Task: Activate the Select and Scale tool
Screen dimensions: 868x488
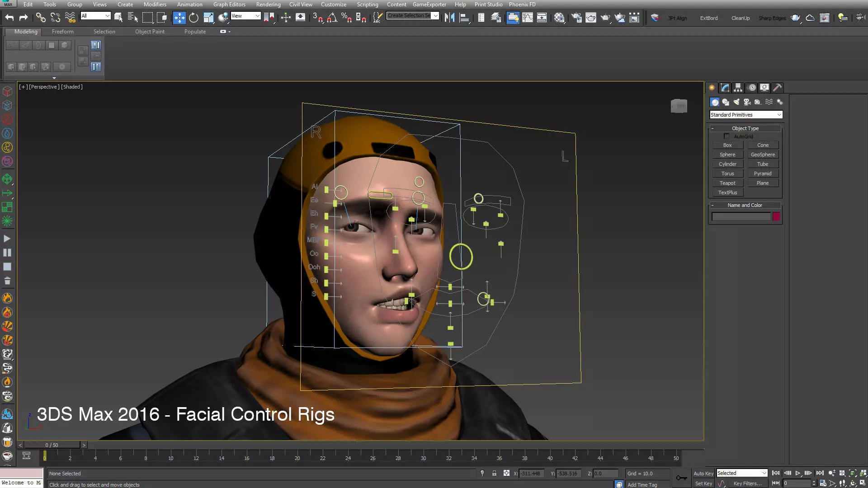Action: (x=208, y=18)
